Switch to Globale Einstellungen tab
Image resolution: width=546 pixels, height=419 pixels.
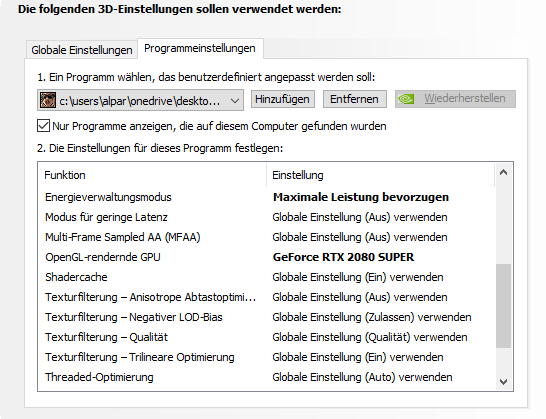click(81, 50)
